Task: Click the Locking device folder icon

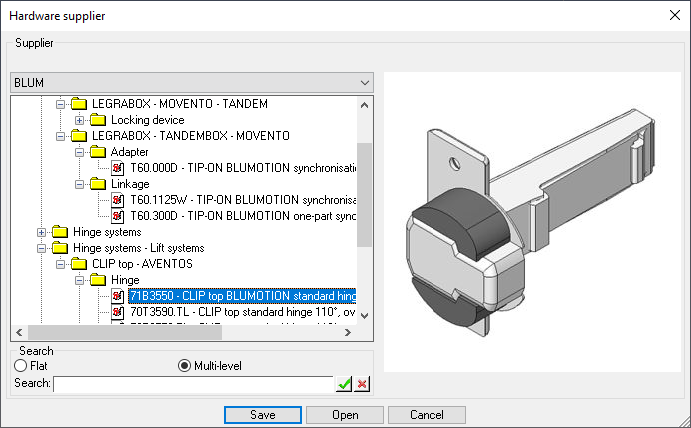Action: pos(97,120)
